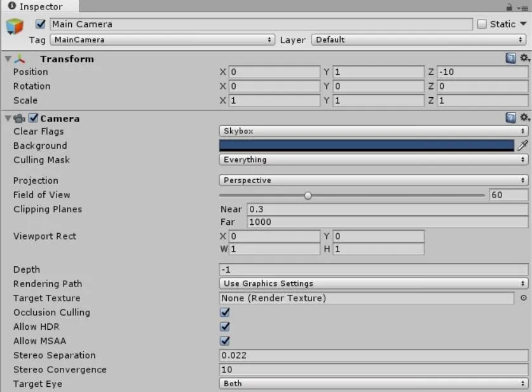Click the Clipping Planes label
532x392 pixels.
[48, 209]
